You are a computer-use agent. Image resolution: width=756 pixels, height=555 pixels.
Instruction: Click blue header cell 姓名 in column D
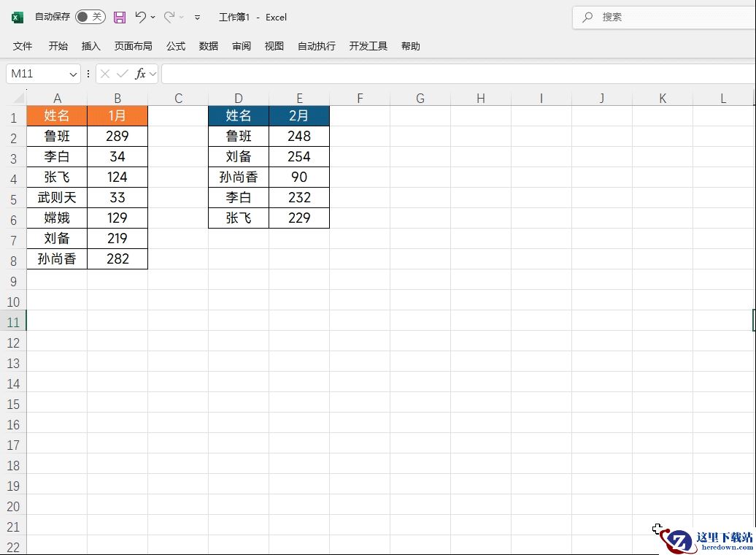point(239,116)
